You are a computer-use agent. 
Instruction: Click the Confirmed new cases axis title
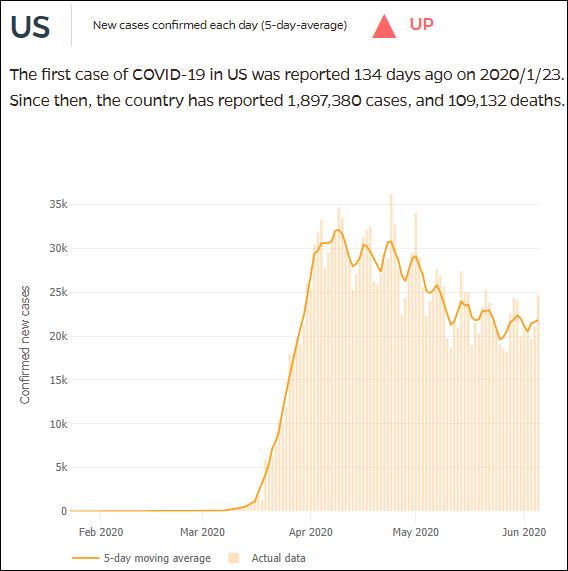coord(24,345)
